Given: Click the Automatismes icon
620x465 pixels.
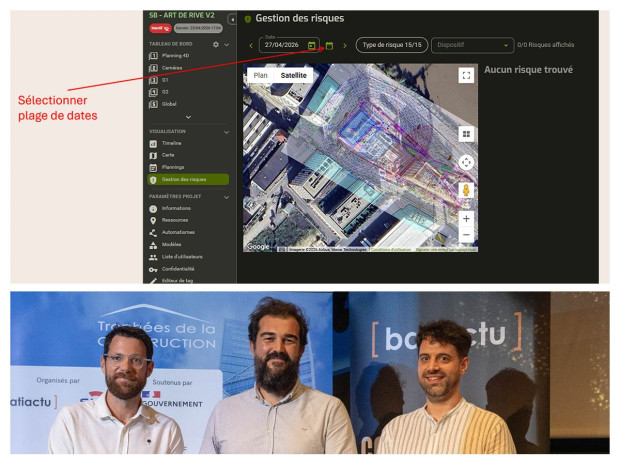Looking at the screenshot, I should point(153,233).
